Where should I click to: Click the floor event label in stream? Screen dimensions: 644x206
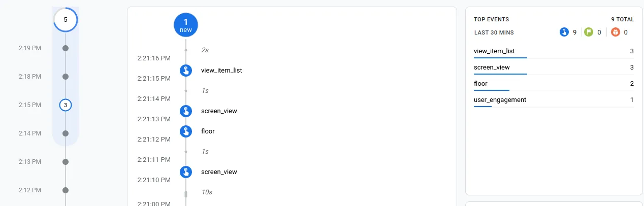[208, 131]
